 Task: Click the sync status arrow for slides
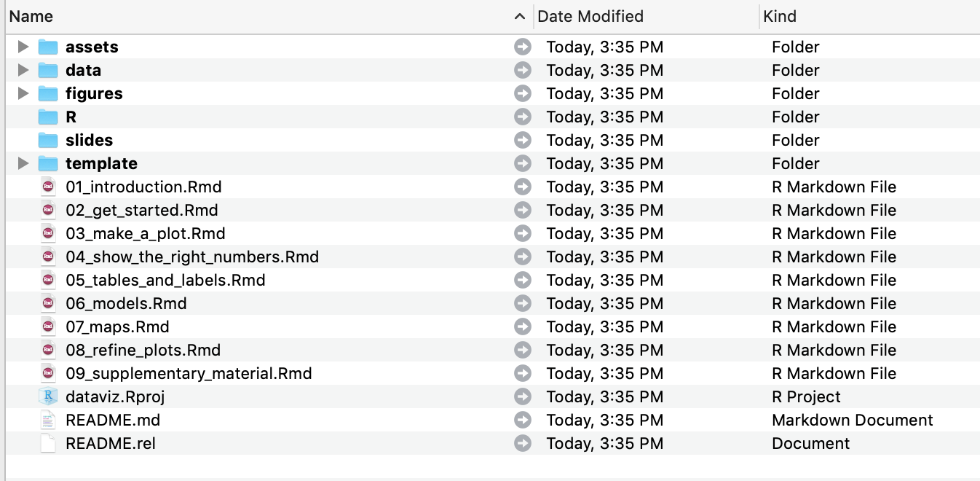pos(523,141)
